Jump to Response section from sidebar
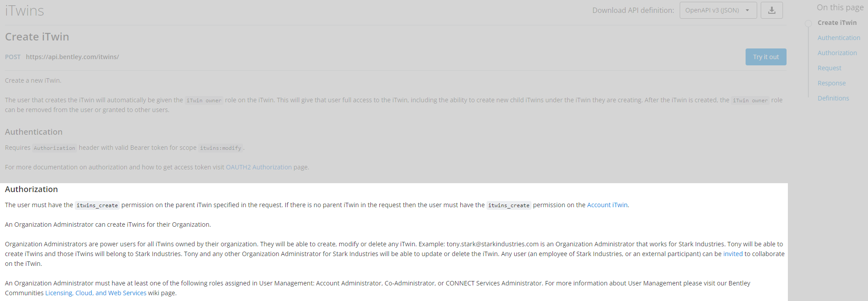 pyautogui.click(x=831, y=83)
